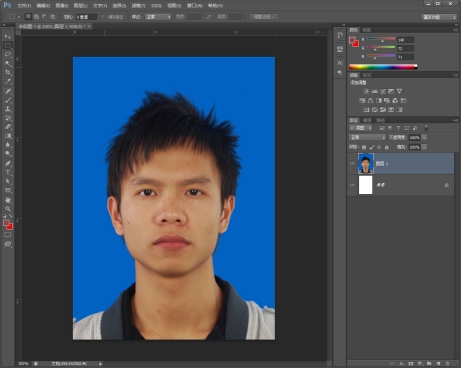
Task: Toggle lock position
Action: 379,147
